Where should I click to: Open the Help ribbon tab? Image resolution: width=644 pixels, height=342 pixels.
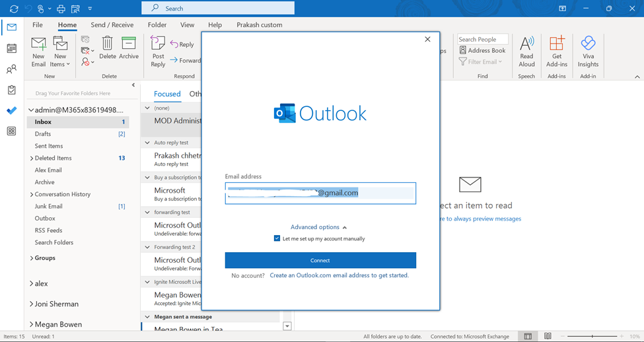tap(215, 24)
